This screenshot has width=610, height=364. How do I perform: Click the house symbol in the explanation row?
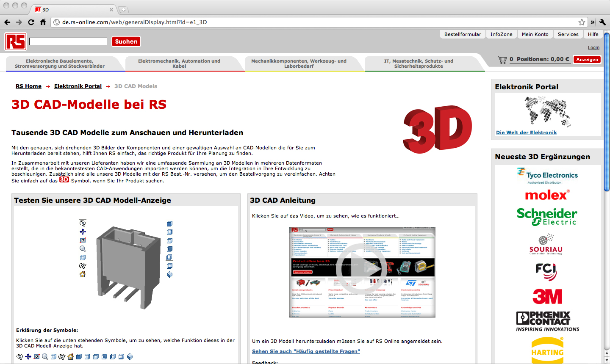[70, 357]
